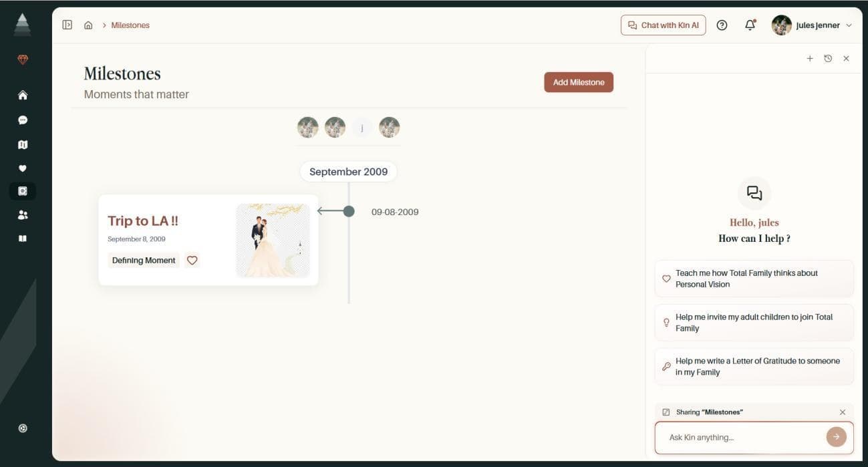Click the chat bubbles icon above Hello
Viewport: 868px width, 467px height.
pyautogui.click(x=754, y=193)
